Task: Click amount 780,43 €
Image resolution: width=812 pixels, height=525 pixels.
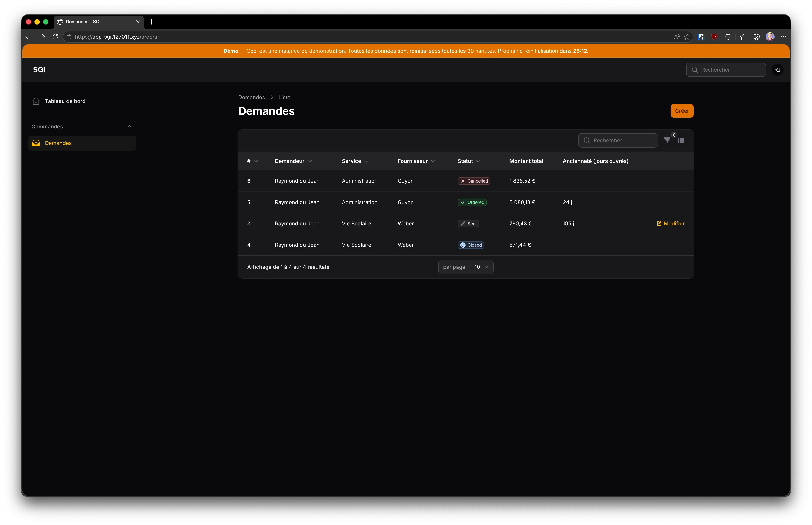Action: (520, 224)
